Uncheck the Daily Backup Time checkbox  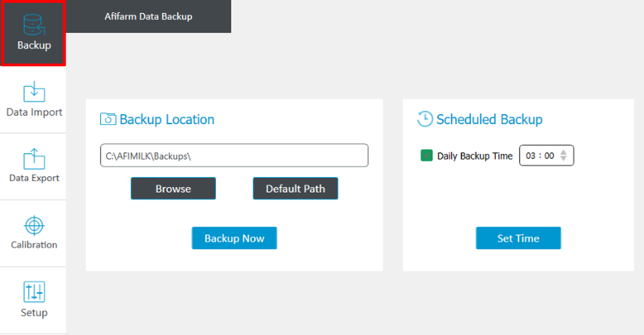click(427, 156)
